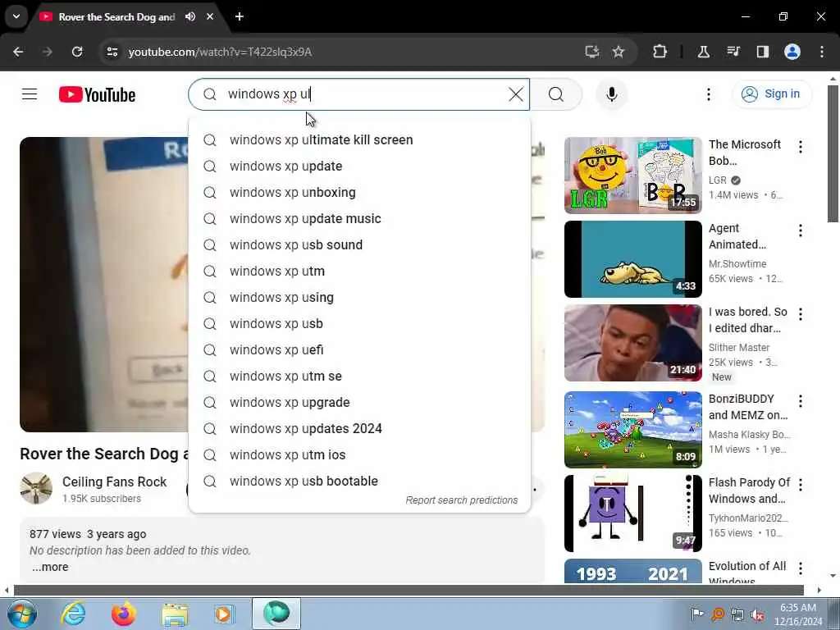Reload the current page

pos(77,52)
